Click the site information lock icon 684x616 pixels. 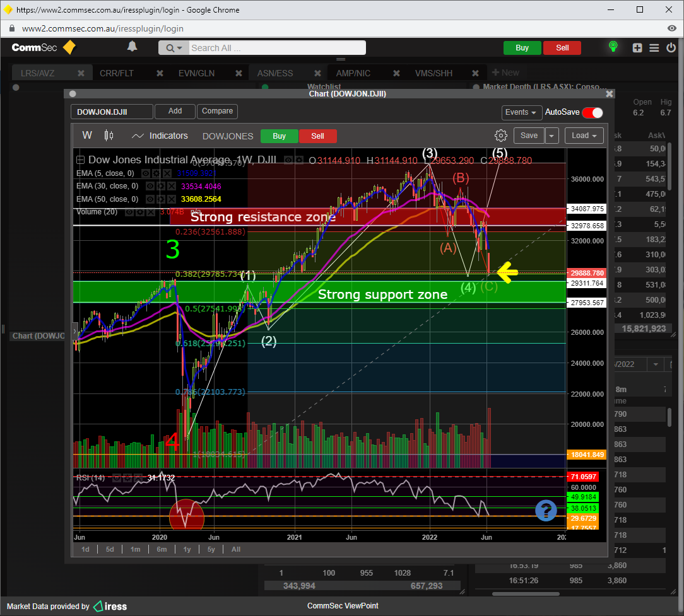click(x=12, y=28)
